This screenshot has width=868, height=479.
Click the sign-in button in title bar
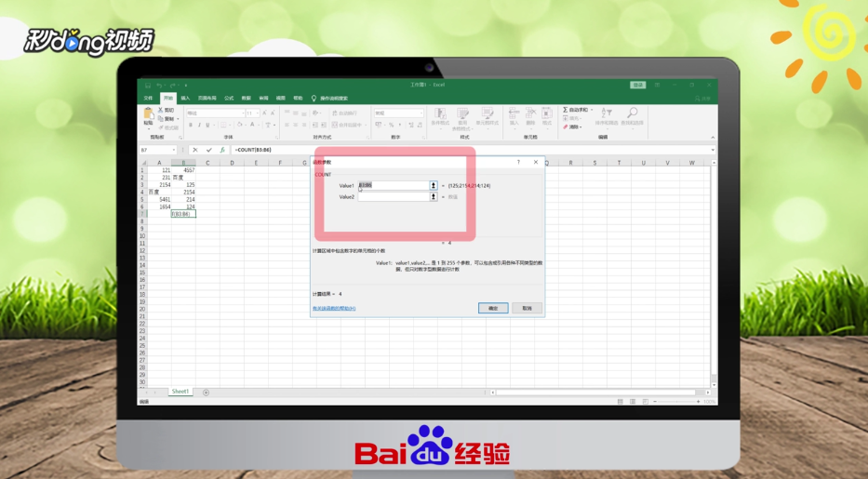637,86
